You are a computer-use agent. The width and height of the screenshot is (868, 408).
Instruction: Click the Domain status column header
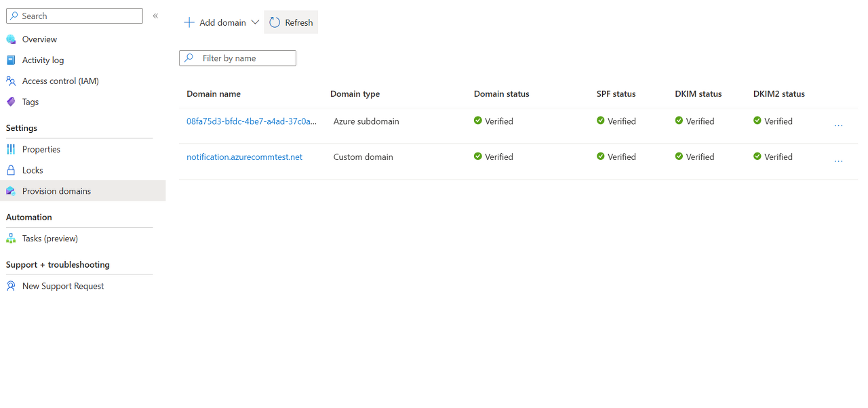501,94
